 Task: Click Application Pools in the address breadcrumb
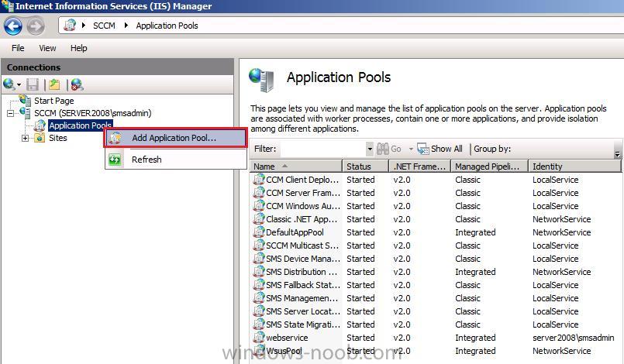point(167,26)
